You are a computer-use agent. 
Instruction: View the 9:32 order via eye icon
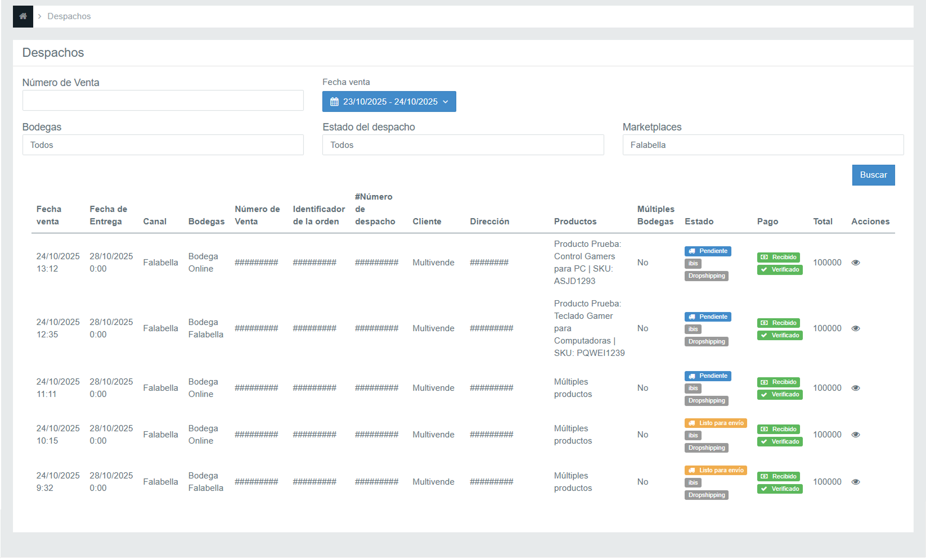tap(855, 482)
